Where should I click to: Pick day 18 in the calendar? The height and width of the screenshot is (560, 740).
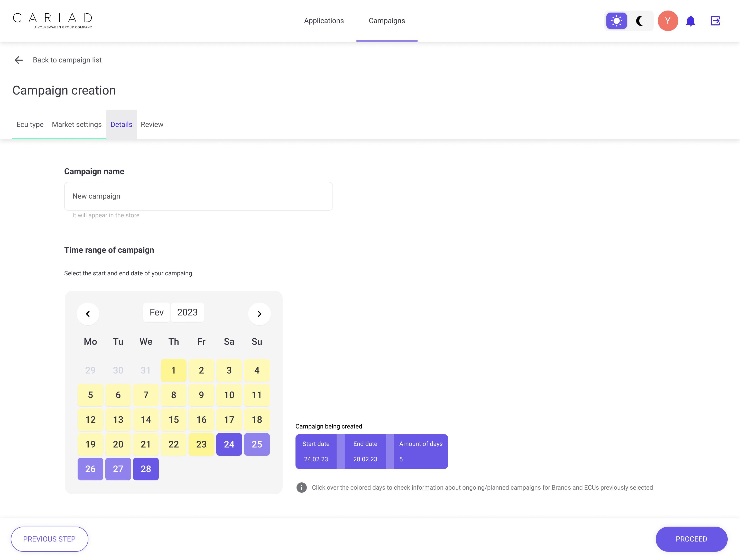pyautogui.click(x=257, y=419)
